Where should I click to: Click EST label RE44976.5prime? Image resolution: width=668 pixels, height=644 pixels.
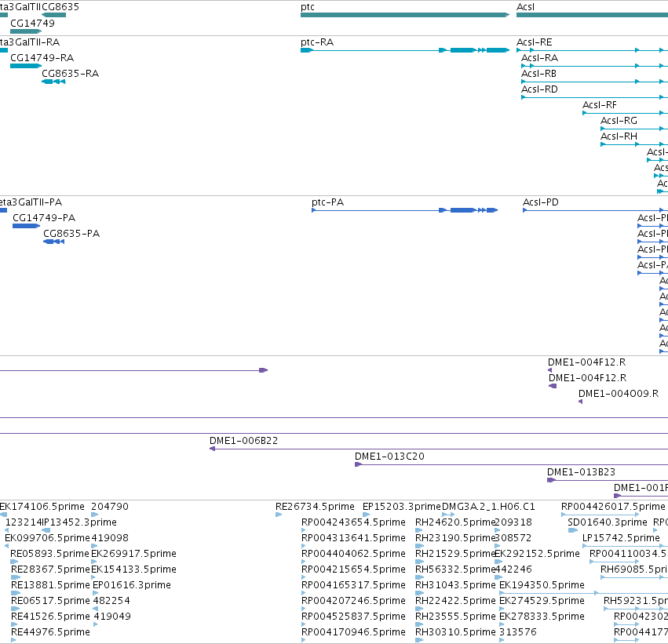50,633
